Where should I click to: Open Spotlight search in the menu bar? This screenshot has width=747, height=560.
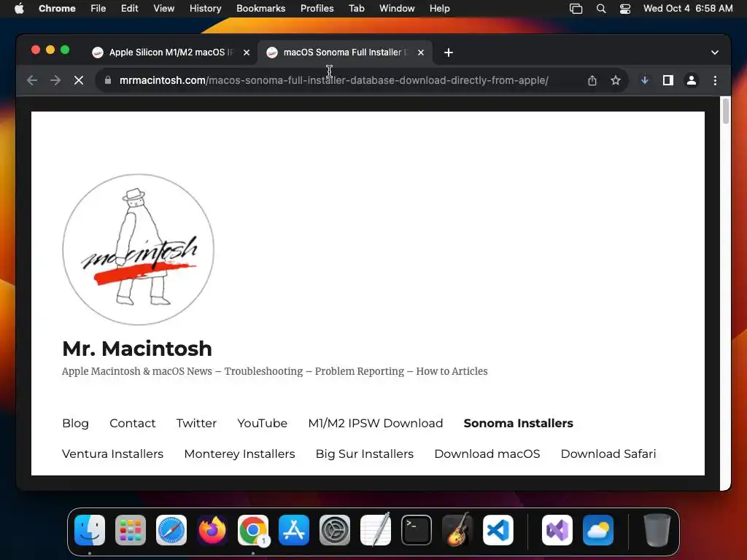pyautogui.click(x=601, y=9)
